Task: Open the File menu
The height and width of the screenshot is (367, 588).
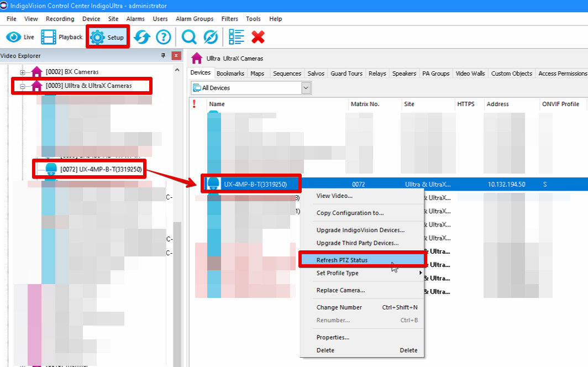Action: pyautogui.click(x=11, y=19)
